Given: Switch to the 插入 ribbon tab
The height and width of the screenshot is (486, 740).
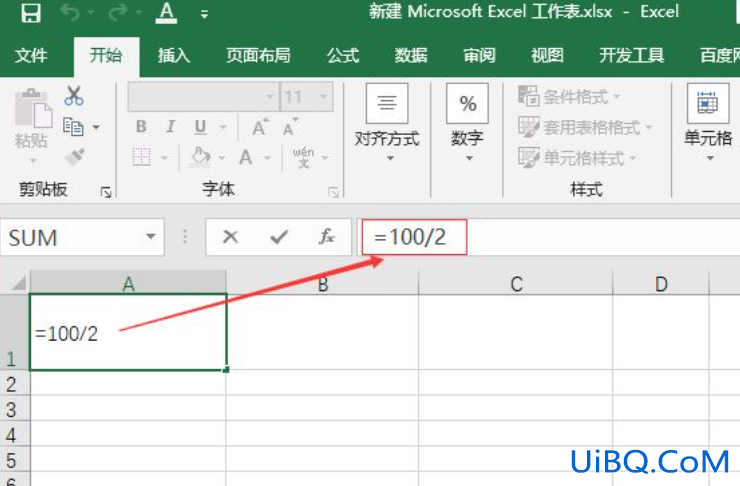Looking at the screenshot, I should 174,56.
